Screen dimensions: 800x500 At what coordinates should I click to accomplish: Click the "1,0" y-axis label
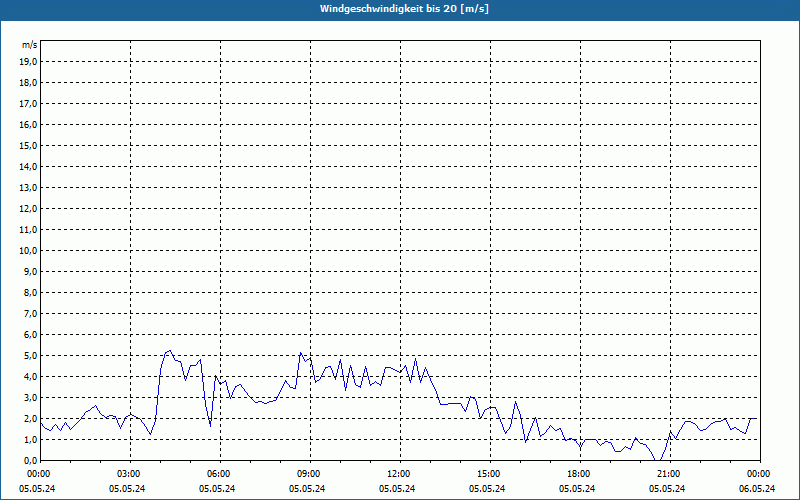pos(30,439)
